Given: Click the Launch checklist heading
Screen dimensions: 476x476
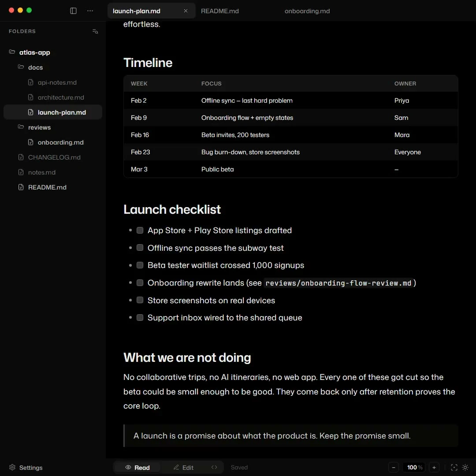Looking at the screenshot, I should pos(172,209).
